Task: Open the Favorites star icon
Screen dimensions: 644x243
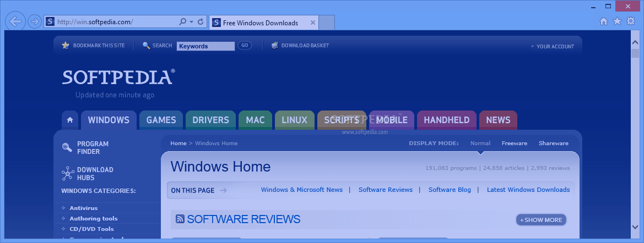Action: 617,21
